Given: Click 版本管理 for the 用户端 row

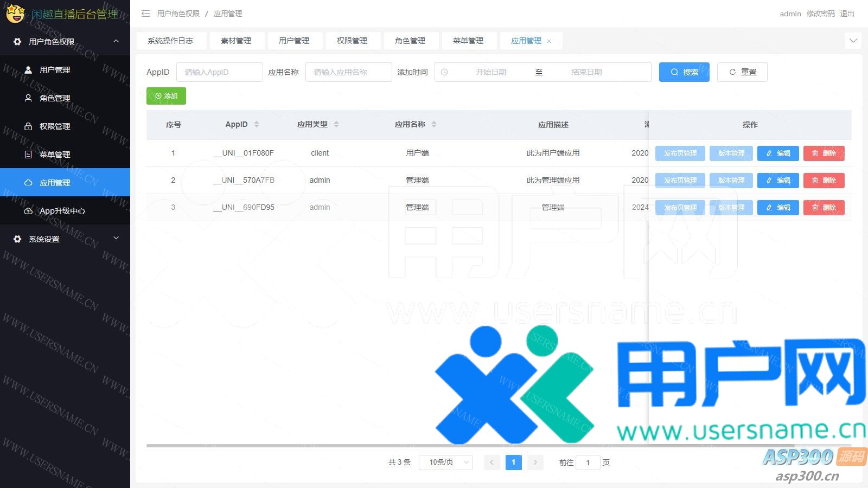Looking at the screenshot, I should point(731,153).
